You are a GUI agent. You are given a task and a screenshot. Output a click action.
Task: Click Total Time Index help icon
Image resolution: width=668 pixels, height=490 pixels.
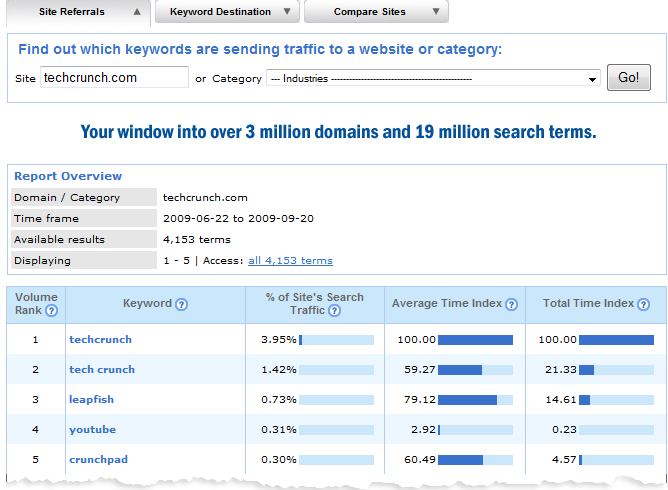[643, 304]
